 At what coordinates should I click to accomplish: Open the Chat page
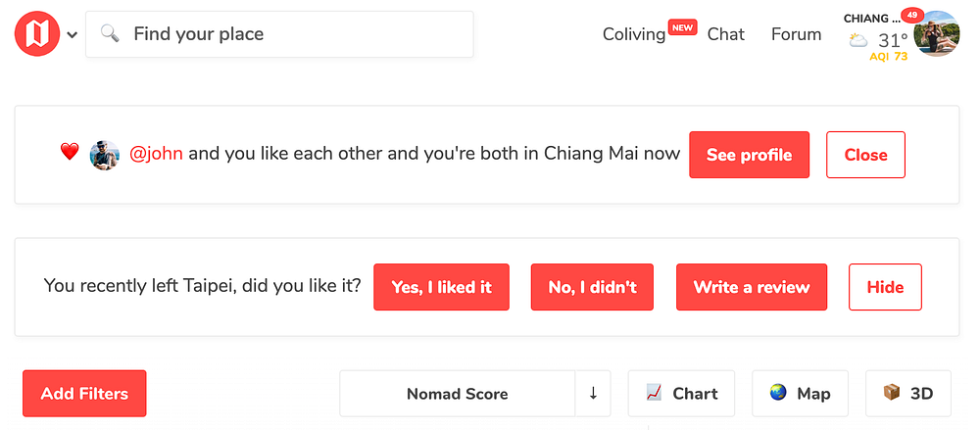tap(726, 34)
